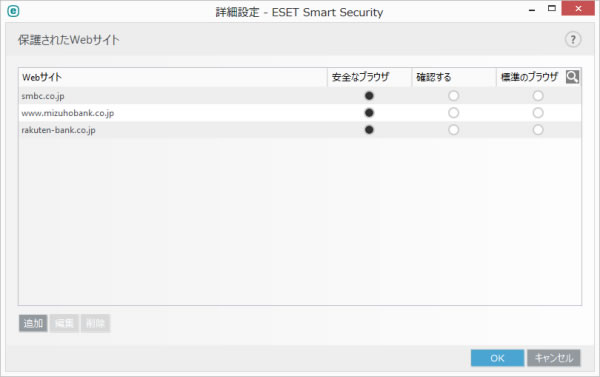The height and width of the screenshot is (377, 600).
Task: Click the 確認する column header
Action: coord(454,77)
